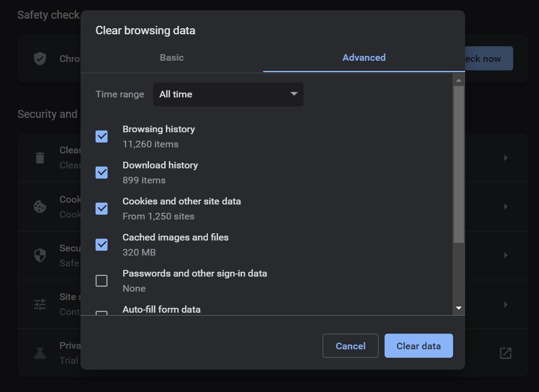Click the trash can icon in settings
Screen dimensions: 539x392
[x=40, y=158]
